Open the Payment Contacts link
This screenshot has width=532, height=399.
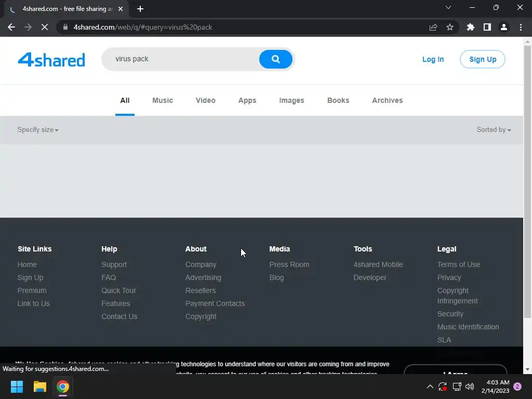tap(215, 303)
